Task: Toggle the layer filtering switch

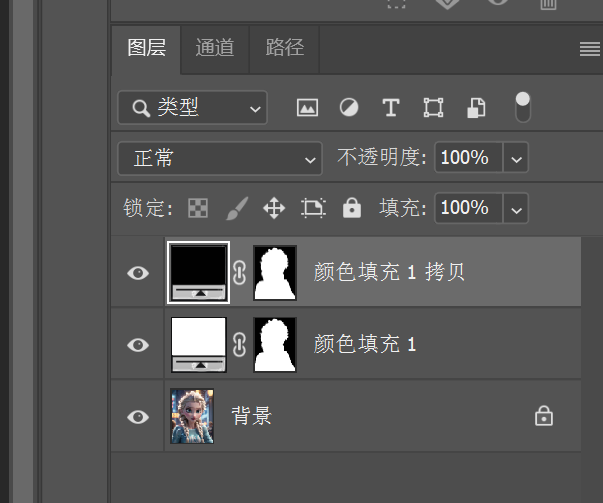Action: coord(523,107)
